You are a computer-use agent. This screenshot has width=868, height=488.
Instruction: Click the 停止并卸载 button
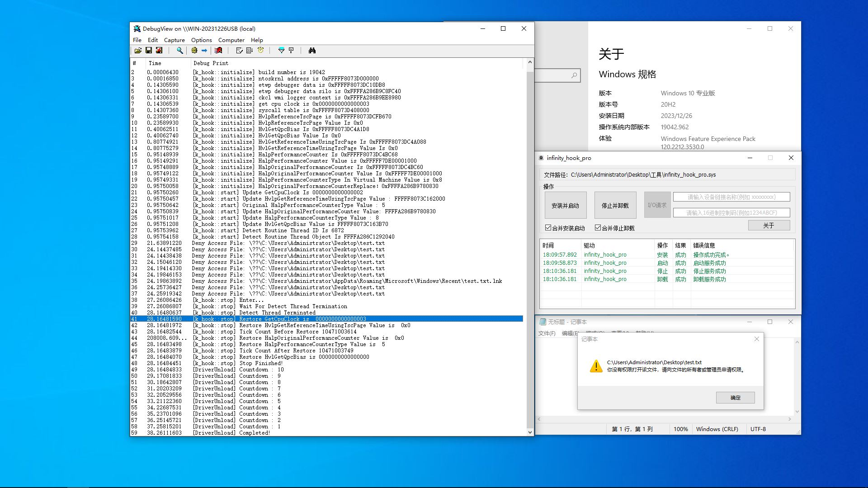click(615, 205)
